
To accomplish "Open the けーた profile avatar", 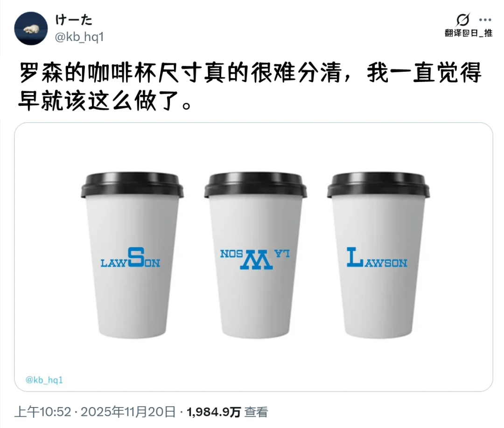I will 31,28.
